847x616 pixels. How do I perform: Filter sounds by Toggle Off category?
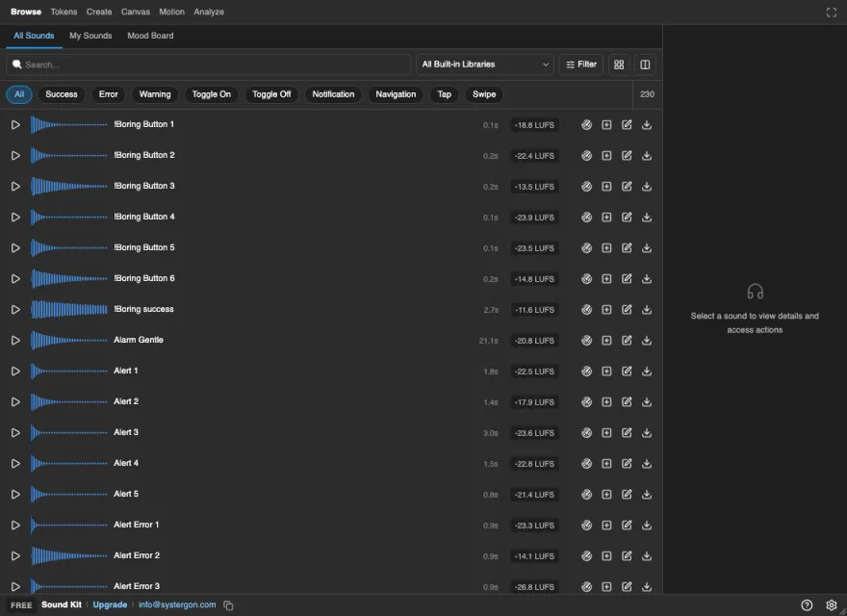271,94
